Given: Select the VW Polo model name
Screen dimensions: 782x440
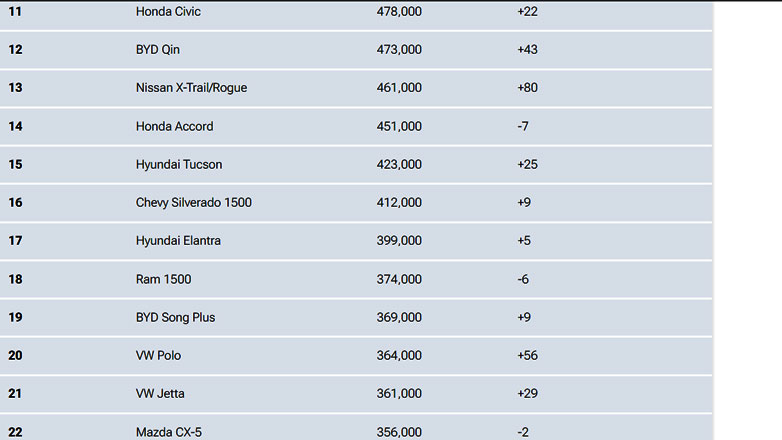Looking at the screenshot, I should 158,355.
